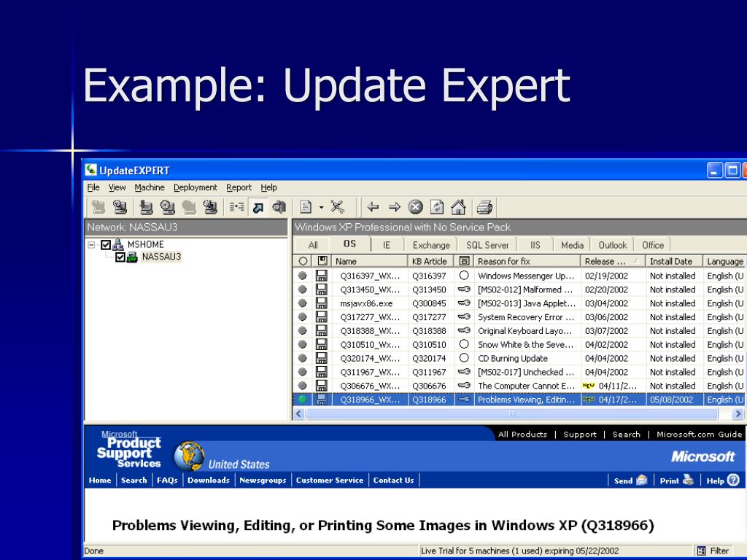747x560 pixels.
Task: Switch to the Outlook tab
Action: [x=613, y=245]
